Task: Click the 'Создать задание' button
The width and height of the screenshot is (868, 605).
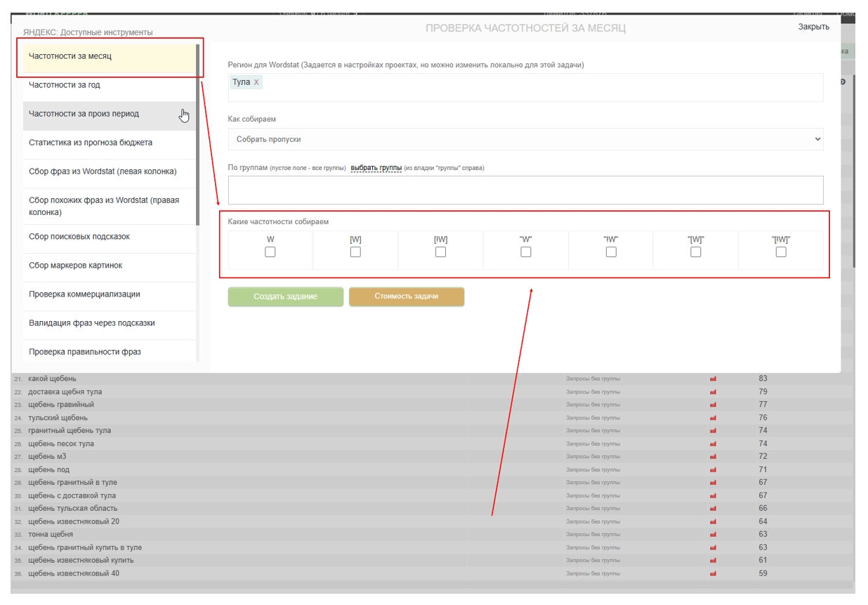Action: coord(286,297)
